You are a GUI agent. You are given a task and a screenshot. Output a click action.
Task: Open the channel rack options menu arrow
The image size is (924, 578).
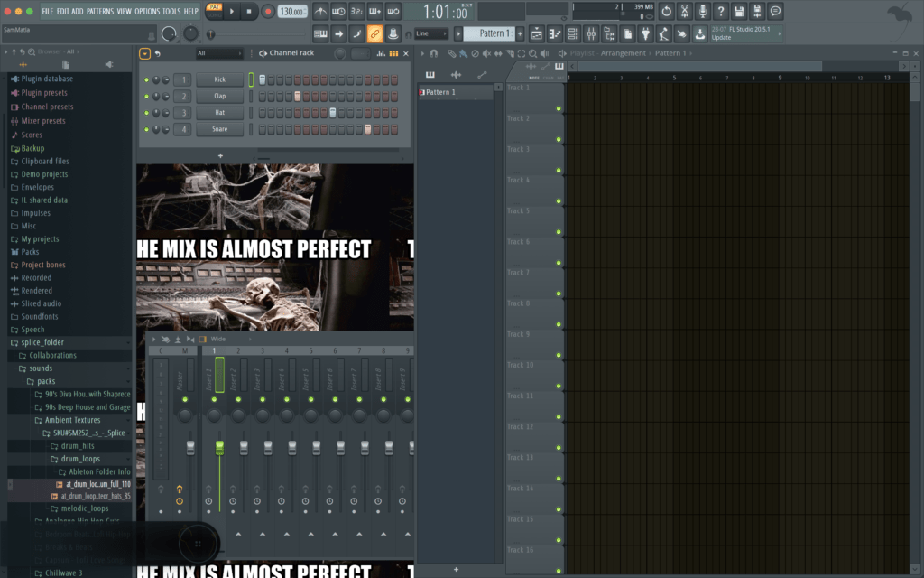click(144, 53)
